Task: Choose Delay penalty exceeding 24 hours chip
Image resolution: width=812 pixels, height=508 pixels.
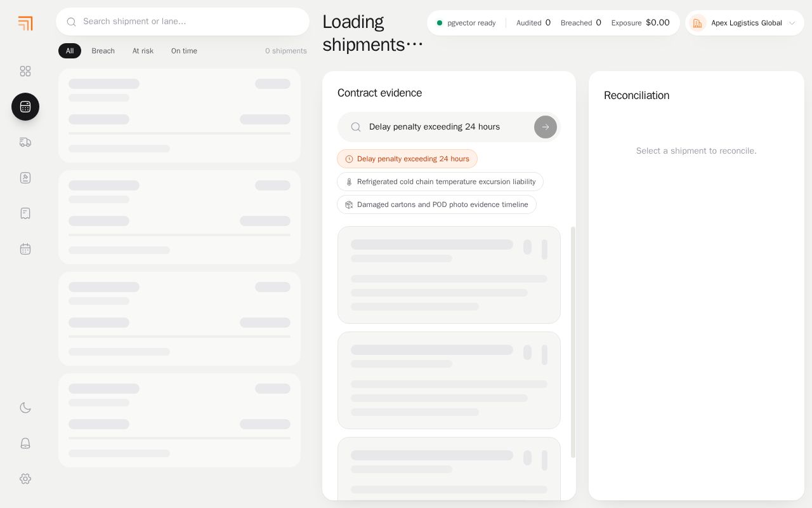Action: 407,159
